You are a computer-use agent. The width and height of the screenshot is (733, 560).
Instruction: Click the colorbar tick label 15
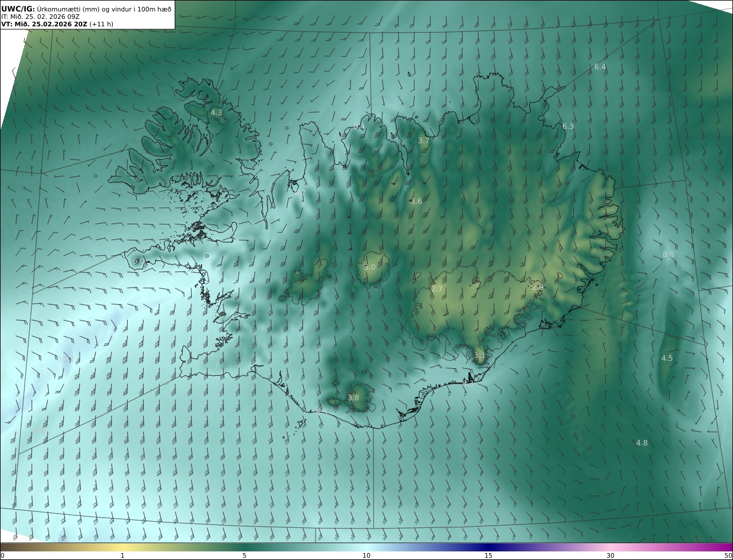(x=488, y=555)
